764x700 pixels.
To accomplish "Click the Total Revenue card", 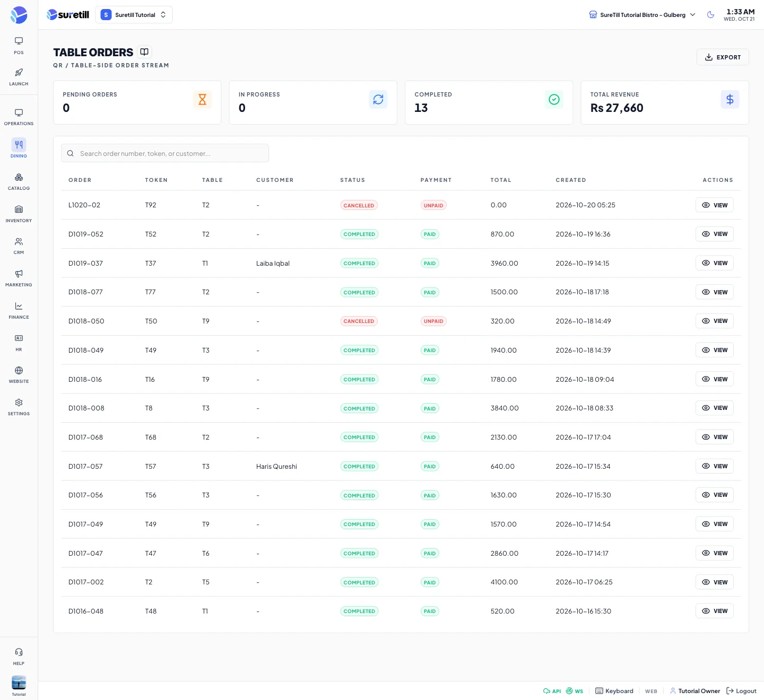I will 664,102.
